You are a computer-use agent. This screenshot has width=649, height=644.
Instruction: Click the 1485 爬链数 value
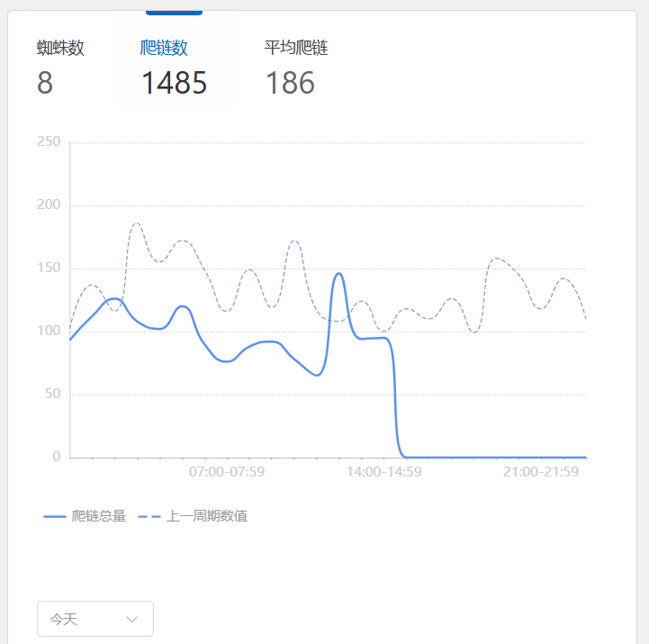[x=175, y=83]
